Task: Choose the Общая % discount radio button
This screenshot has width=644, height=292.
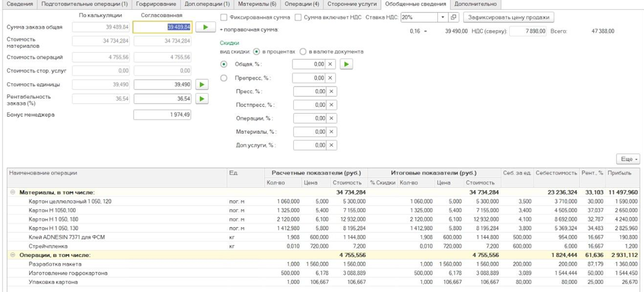Action: coord(224,64)
